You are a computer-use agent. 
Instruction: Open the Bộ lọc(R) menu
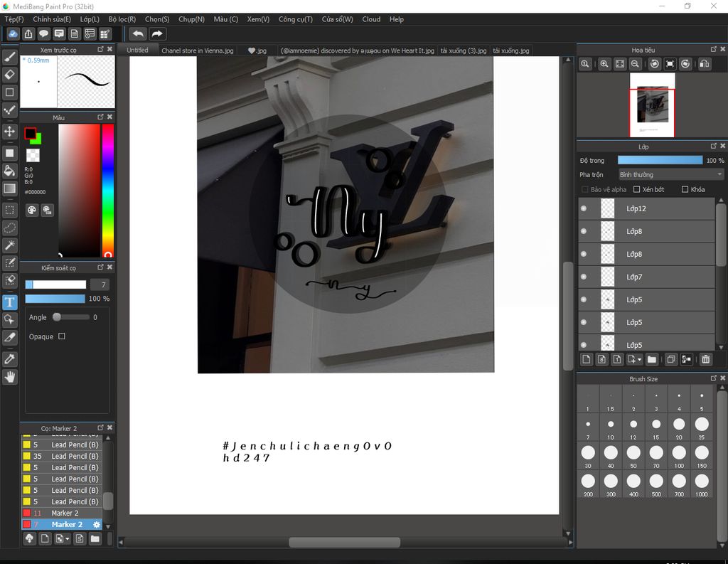(122, 19)
